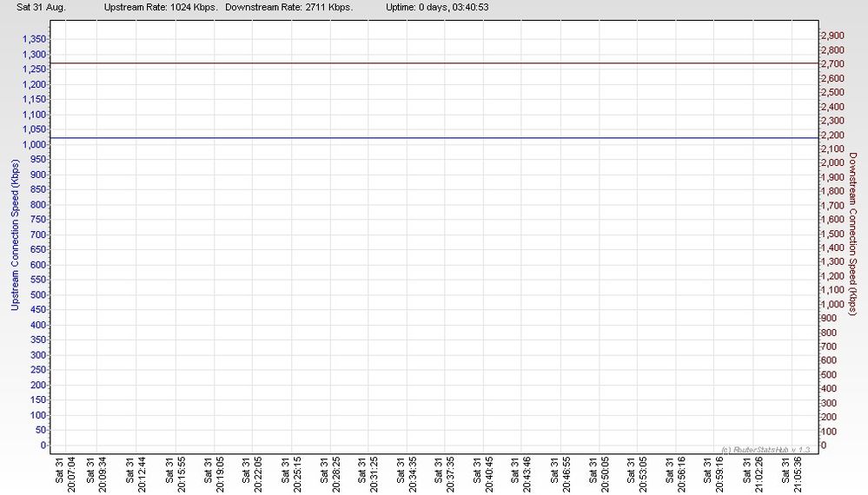Click the blue upstream rate line

[434, 138]
